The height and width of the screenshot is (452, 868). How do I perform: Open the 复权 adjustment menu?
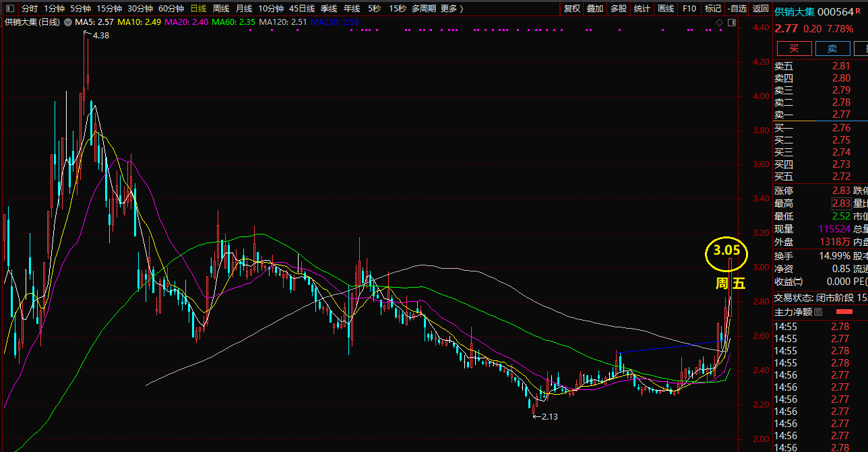coord(572,9)
